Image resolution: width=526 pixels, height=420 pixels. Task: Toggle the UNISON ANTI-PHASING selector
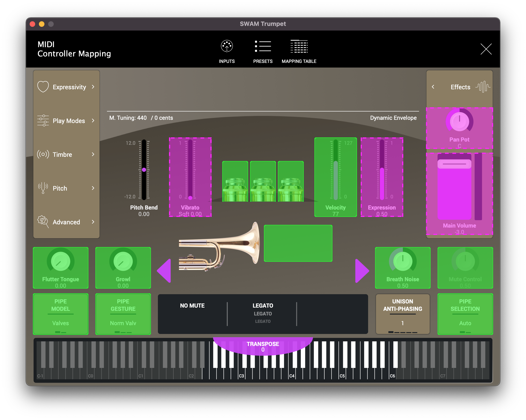point(403,314)
